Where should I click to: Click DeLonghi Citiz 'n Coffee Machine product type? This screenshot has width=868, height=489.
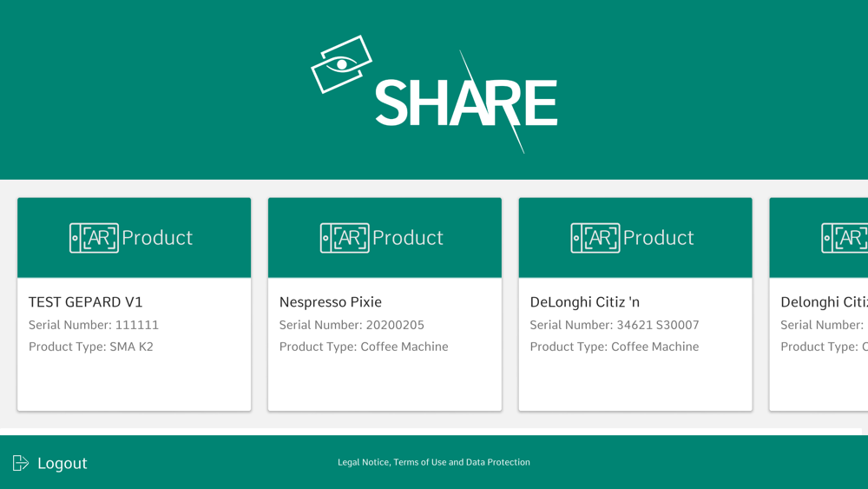pos(615,347)
